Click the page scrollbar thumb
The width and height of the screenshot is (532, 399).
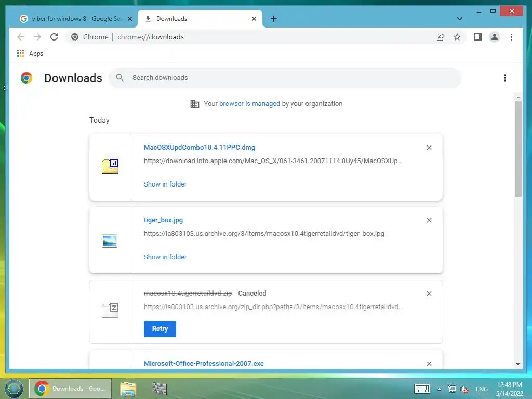point(518,149)
